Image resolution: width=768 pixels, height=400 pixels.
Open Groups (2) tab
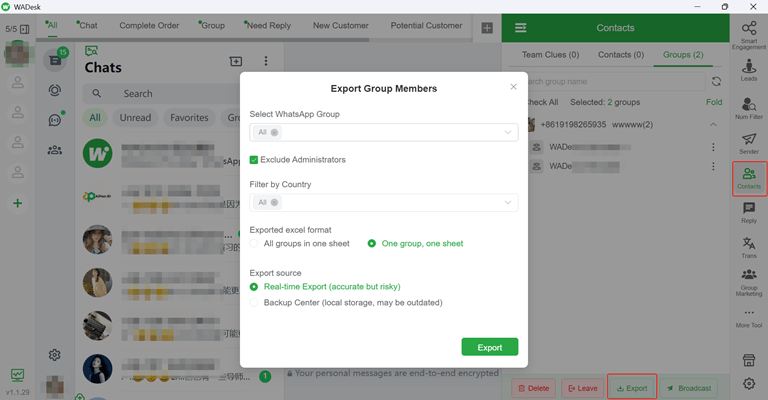[683, 55]
